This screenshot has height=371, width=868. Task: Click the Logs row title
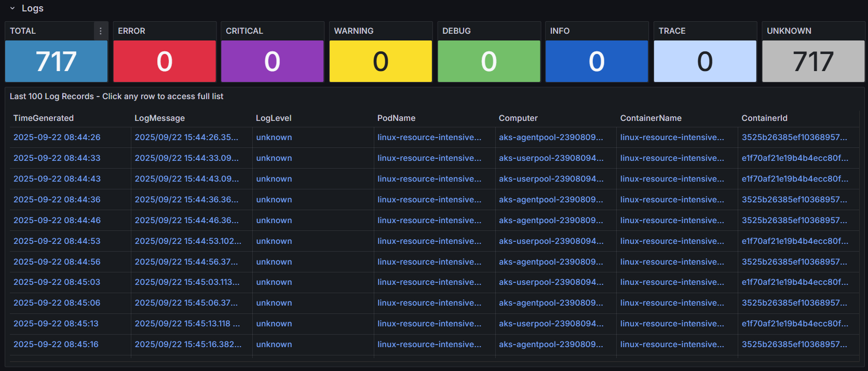tap(33, 8)
